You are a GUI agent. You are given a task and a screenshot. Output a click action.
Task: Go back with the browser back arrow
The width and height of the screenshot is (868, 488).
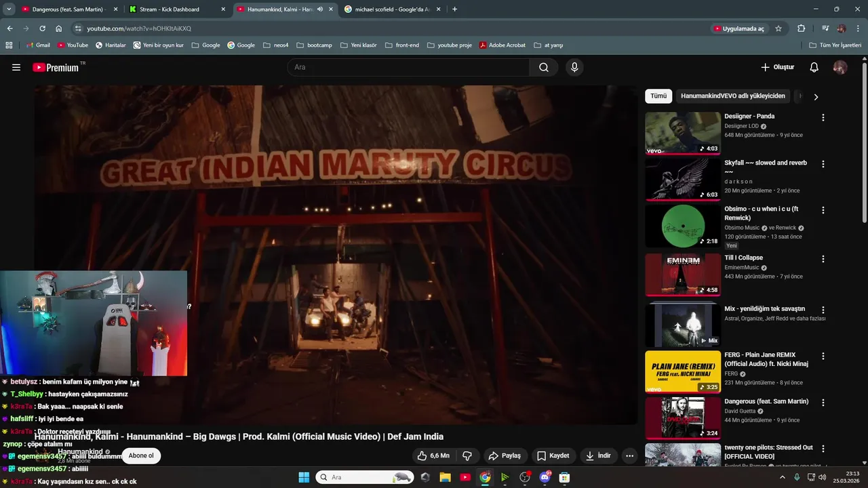[9, 28]
